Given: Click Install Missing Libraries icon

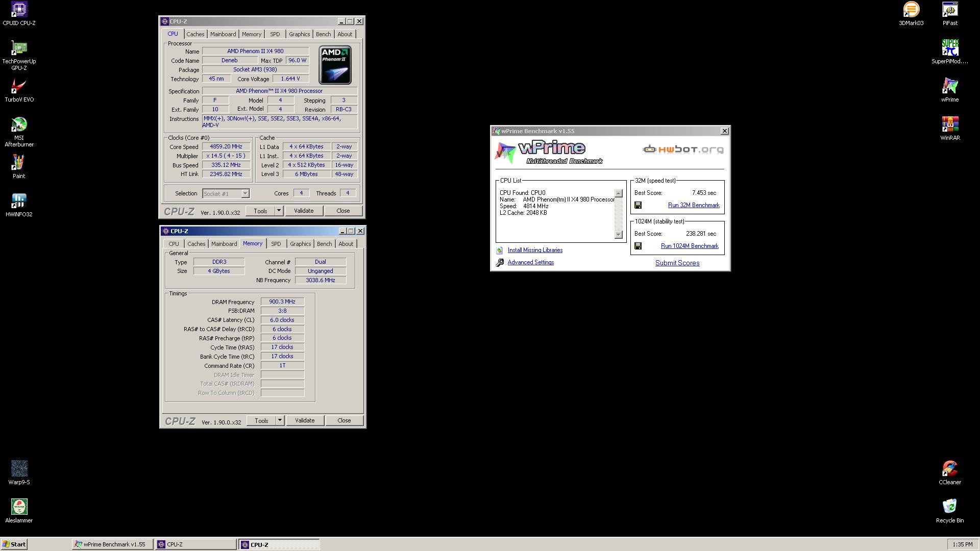Looking at the screenshot, I should pos(500,250).
